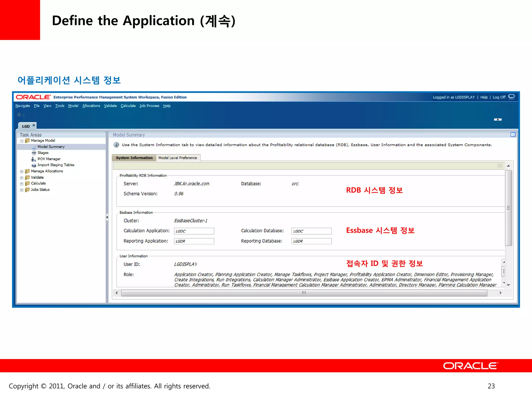Screen dimensions: 532x399
Task: Close the LGD tab
Action: pos(34,125)
